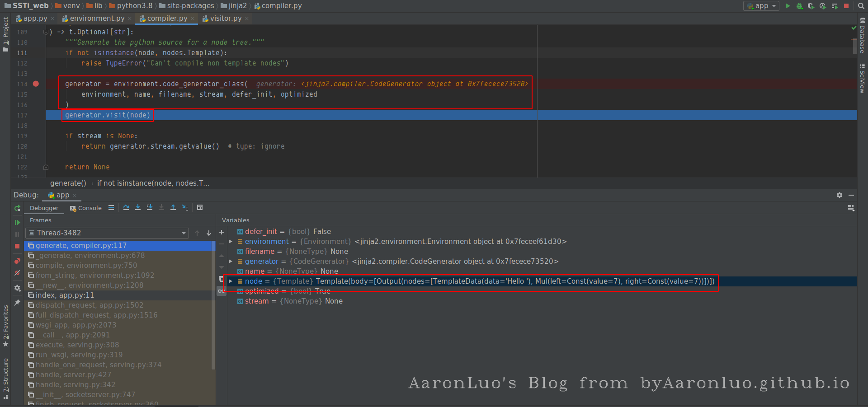View Breakpoints double red circle icon
This screenshot has height=407, width=868.
coord(17,261)
